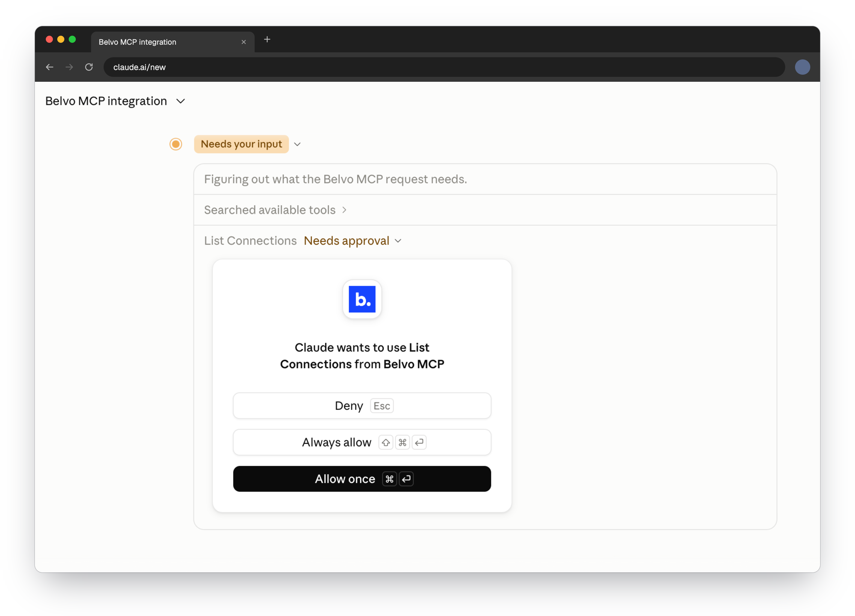Image resolution: width=855 pixels, height=616 pixels.
Task: Click the Belvo logo icon in the dialog
Action: pos(362,299)
